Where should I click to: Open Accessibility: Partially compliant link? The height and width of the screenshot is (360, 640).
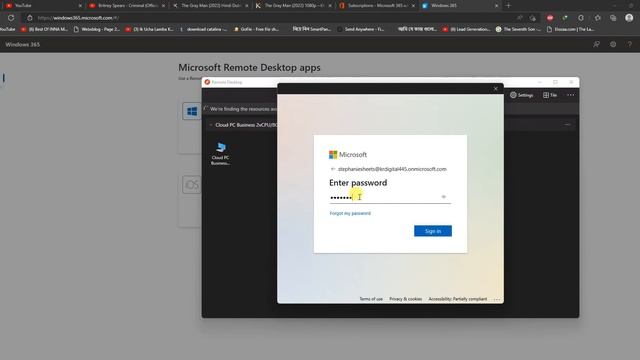[458, 299]
